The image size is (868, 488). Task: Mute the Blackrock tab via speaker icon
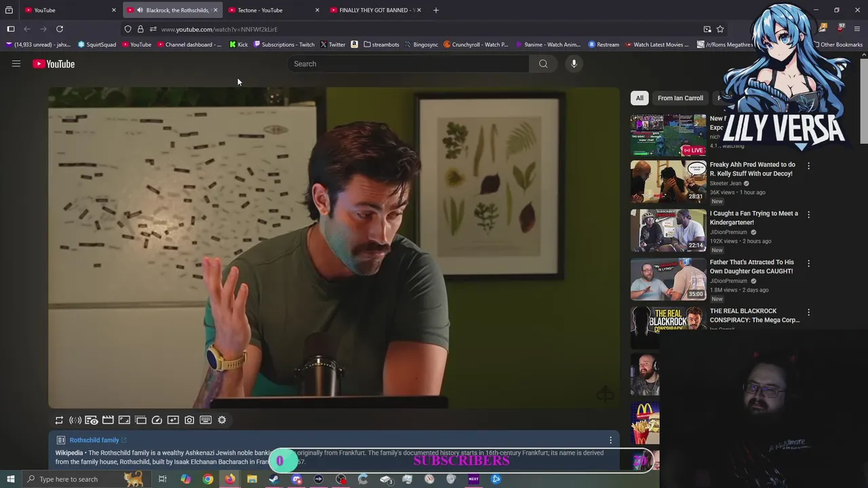click(140, 10)
